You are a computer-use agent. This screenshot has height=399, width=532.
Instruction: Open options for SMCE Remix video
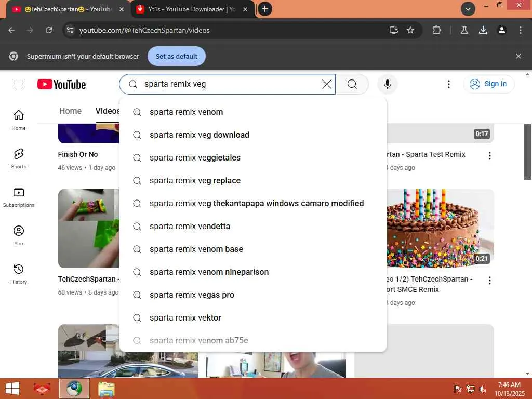[489, 280]
